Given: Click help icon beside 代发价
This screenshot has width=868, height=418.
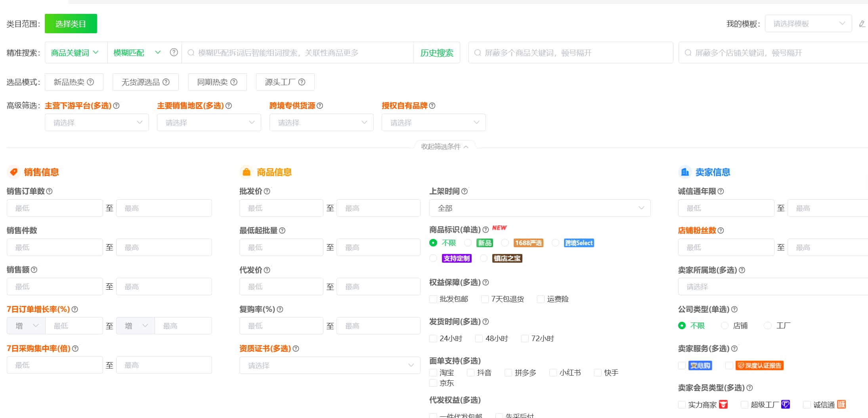Looking at the screenshot, I should click(x=267, y=270).
